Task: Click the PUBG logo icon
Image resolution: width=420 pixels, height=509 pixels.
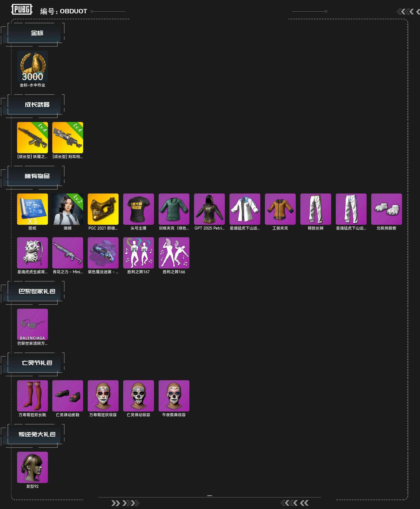Action: click(x=22, y=10)
